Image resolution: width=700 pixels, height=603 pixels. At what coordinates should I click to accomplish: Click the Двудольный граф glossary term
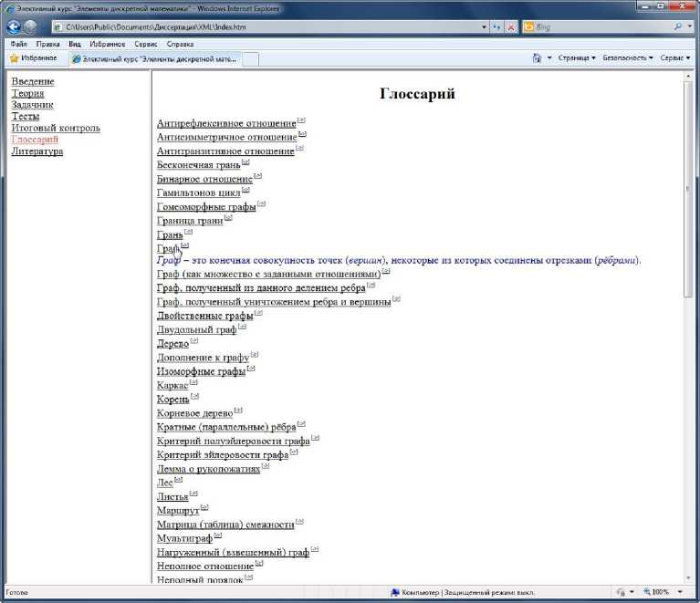point(196,329)
